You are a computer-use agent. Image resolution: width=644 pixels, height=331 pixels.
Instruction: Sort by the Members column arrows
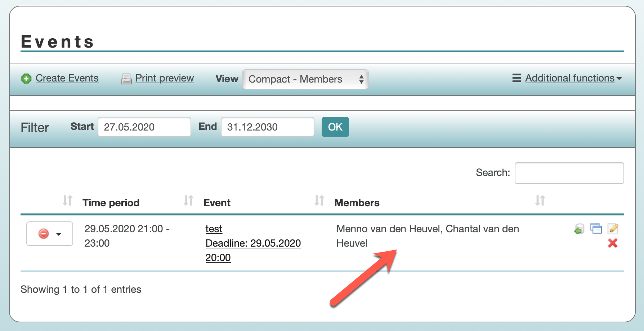[319, 200]
